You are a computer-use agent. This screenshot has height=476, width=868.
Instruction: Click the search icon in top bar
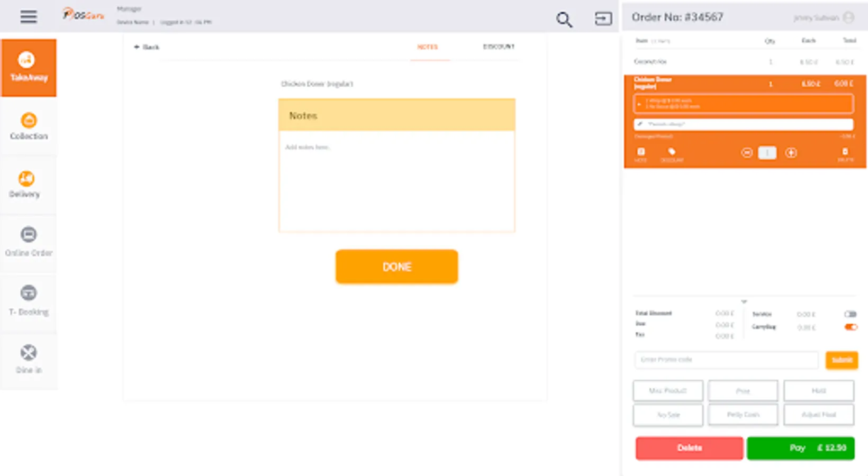point(564,19)
